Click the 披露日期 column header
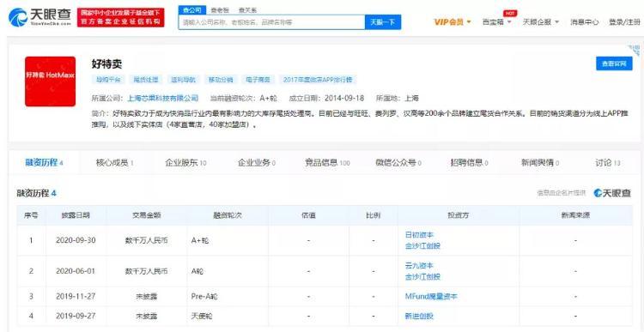 [x=76, y=215]
